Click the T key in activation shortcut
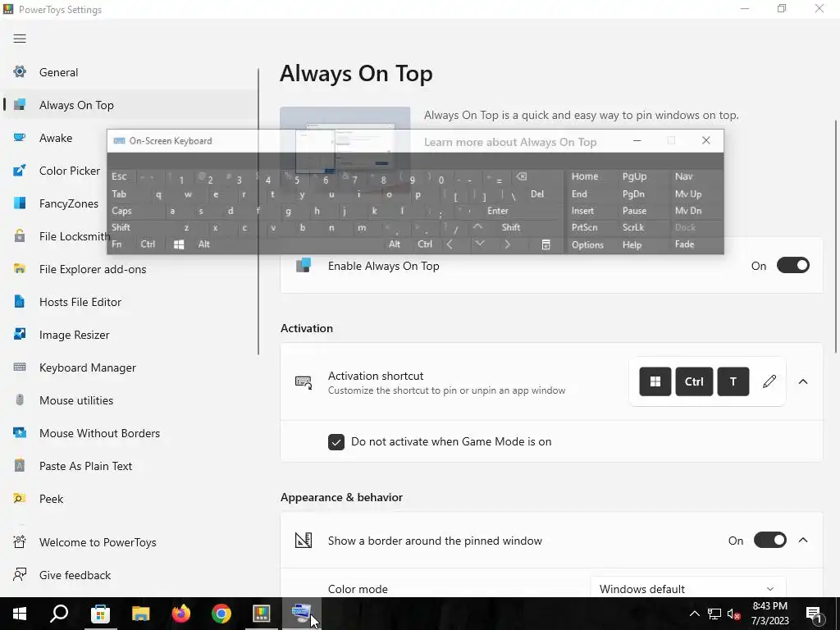The image size is (840, 630). point(733,381)
